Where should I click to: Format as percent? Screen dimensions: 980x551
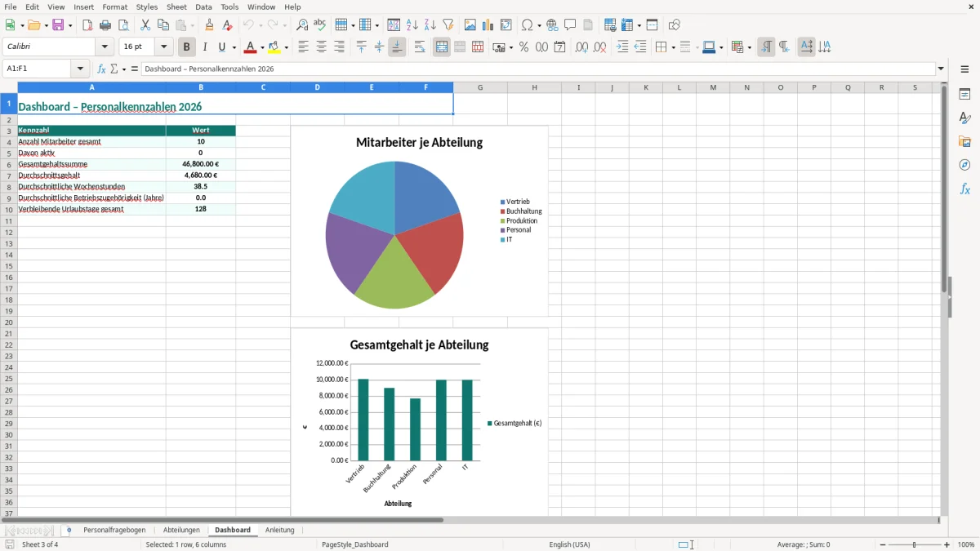[x=524, y=47]
